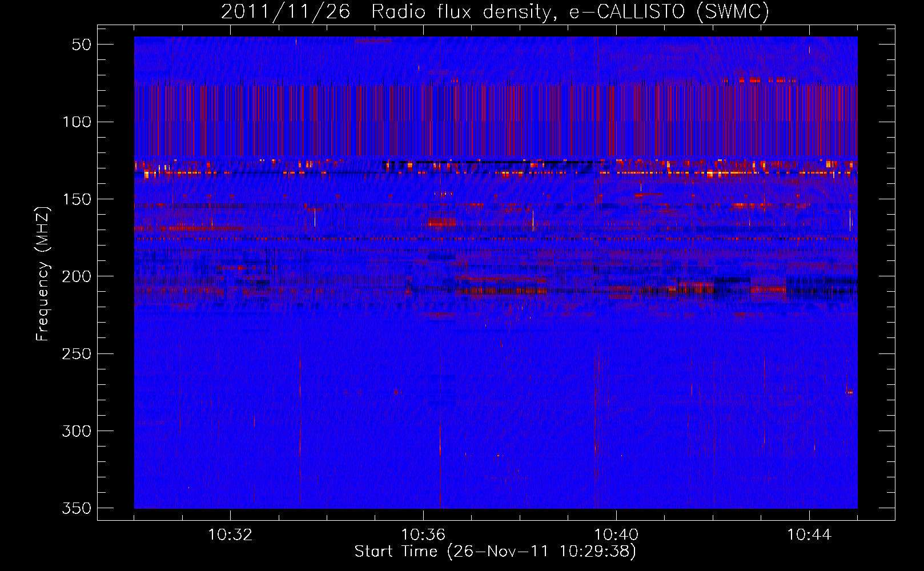Click the 10:40 time tick label

tap(616, 535)
